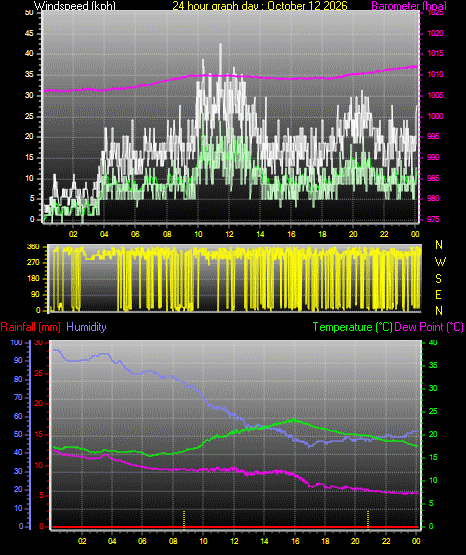Click the 25 tick on green temperature axis
This screenshot has width=466, height=555.
click(x=433, y=412)
